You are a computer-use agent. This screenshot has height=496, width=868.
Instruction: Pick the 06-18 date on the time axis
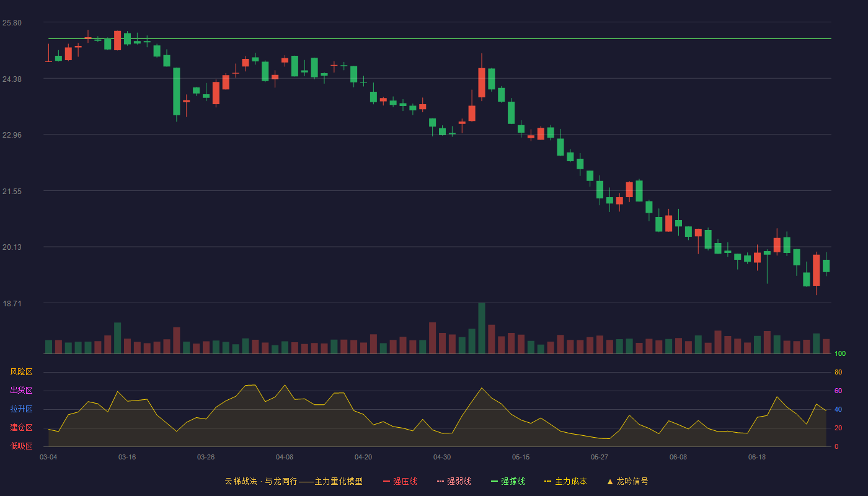point(757,457)
